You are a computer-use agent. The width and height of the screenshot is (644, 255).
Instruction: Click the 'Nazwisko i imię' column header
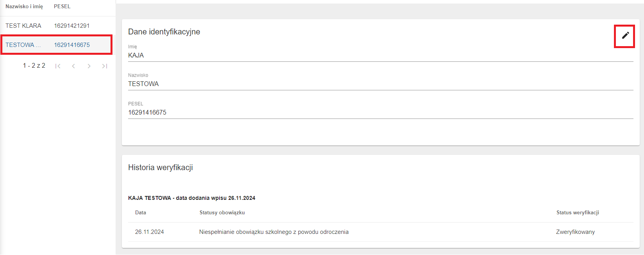pos(24,7)
